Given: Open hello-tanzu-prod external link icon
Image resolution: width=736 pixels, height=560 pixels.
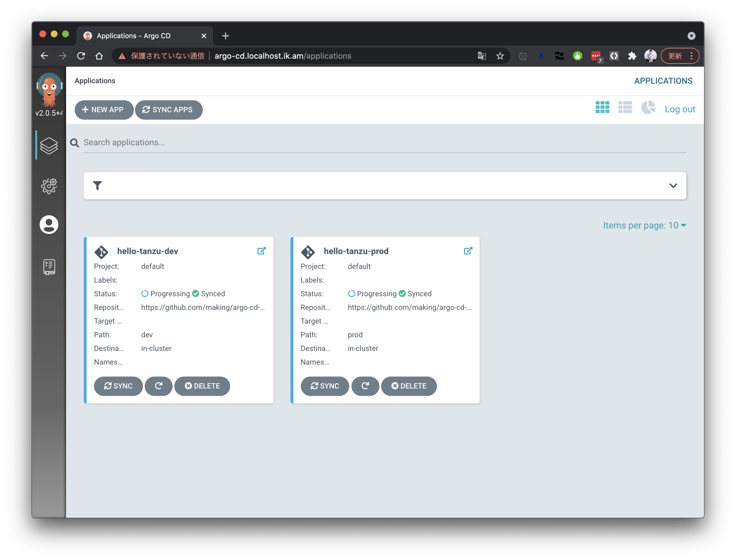Looking at the screenshot, I should click(468, 251).
